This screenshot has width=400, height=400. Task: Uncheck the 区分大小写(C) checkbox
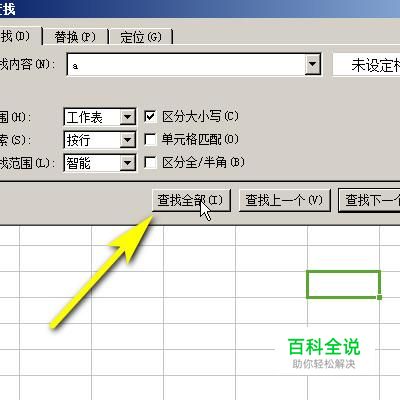tap(150, 116)
